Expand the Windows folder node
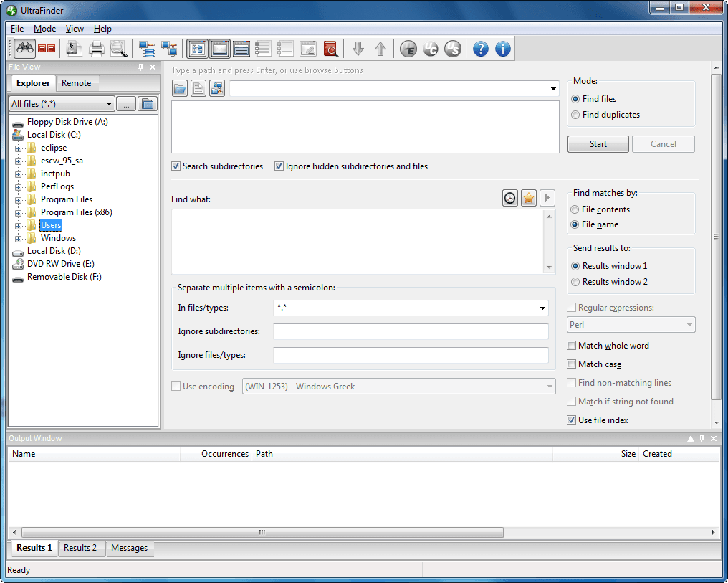728x583 pixels. click(18, 240)
